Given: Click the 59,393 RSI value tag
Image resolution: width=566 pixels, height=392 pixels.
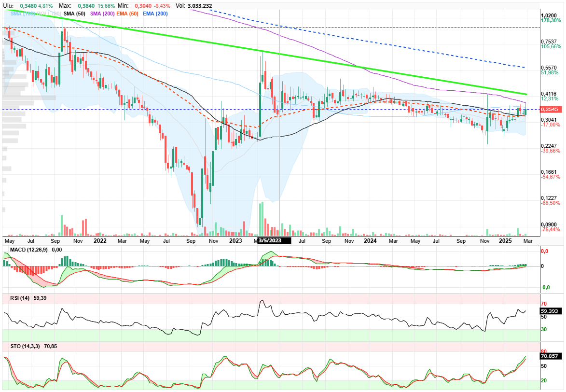Looking at the screenshot, I should 551,311.
